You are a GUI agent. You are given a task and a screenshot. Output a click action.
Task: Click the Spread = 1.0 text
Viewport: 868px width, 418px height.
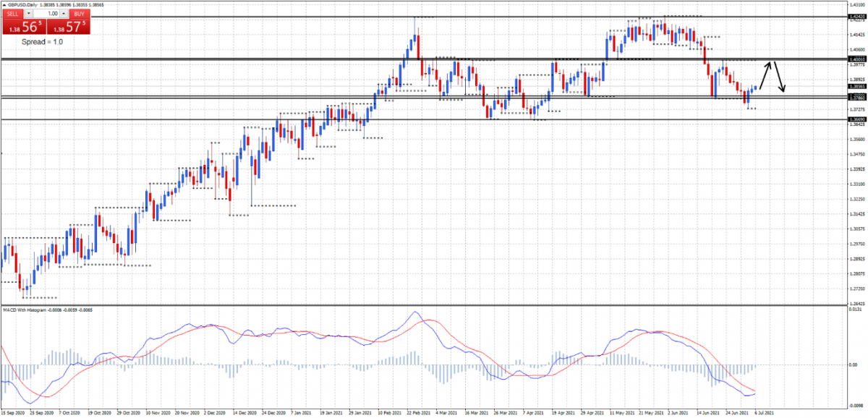tap(47, 42)
